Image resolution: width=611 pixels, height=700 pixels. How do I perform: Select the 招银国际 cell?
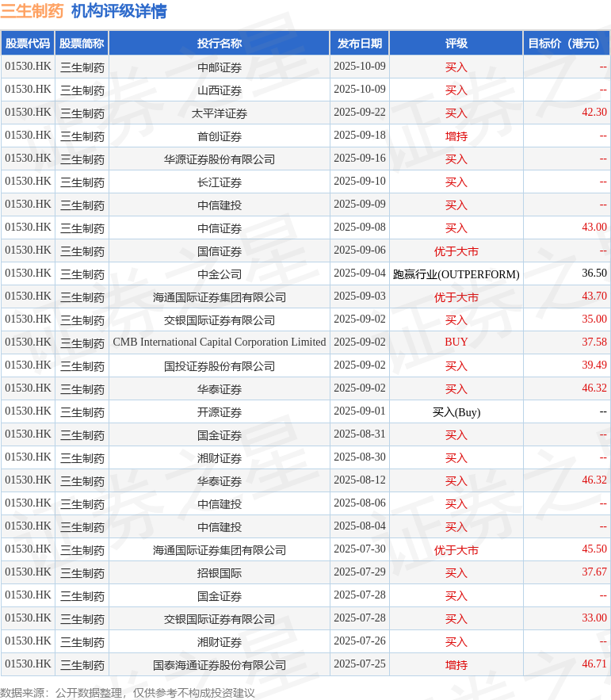point(220,573)
